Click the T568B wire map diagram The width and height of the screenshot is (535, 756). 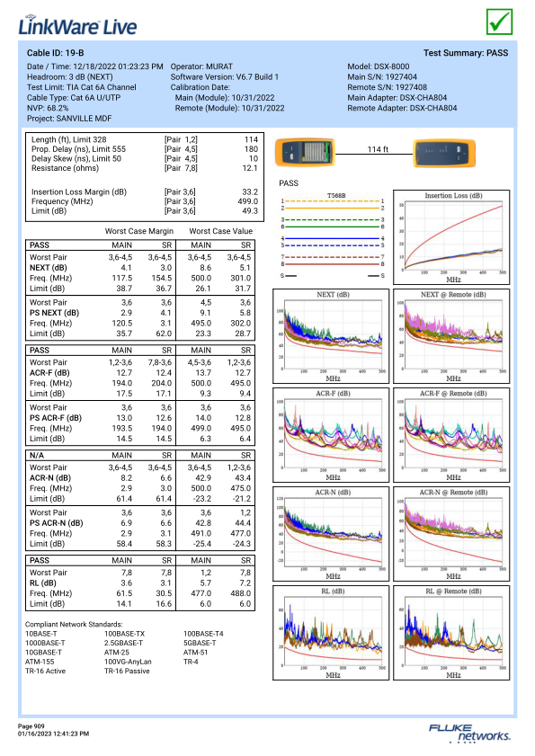pyautogui.click(x=333, y=236)
